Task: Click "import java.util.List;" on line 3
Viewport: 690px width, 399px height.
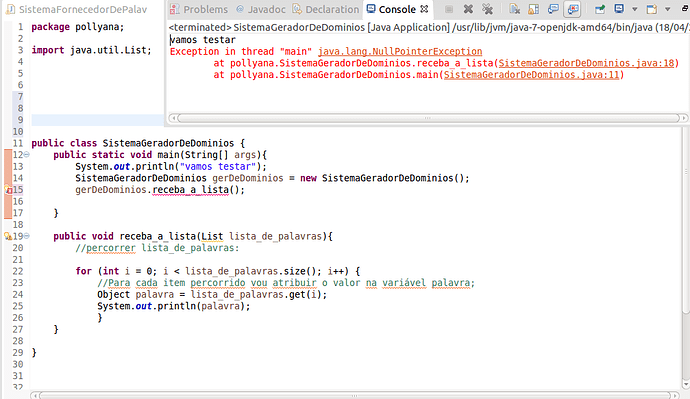Action: click(x=92, y=51)
